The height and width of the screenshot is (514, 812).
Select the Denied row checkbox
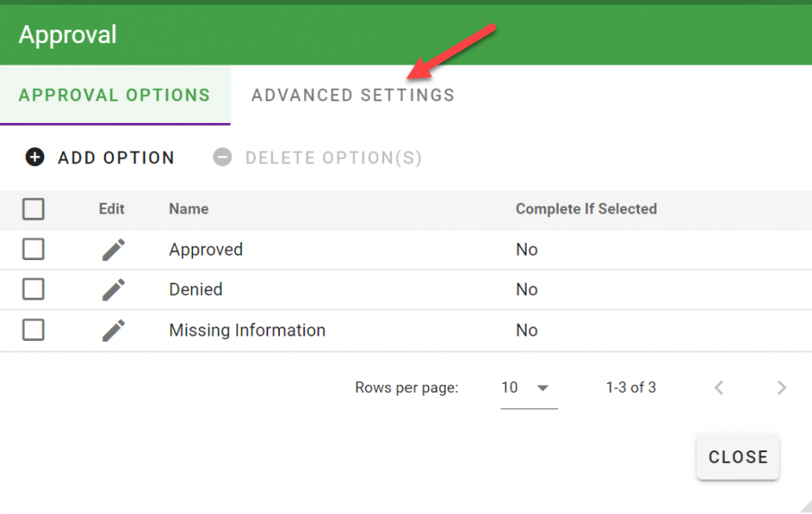point(33,290)
